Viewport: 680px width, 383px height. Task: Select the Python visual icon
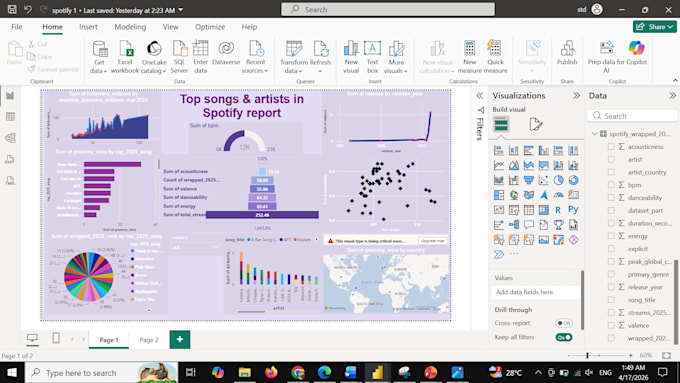(573, 210)
